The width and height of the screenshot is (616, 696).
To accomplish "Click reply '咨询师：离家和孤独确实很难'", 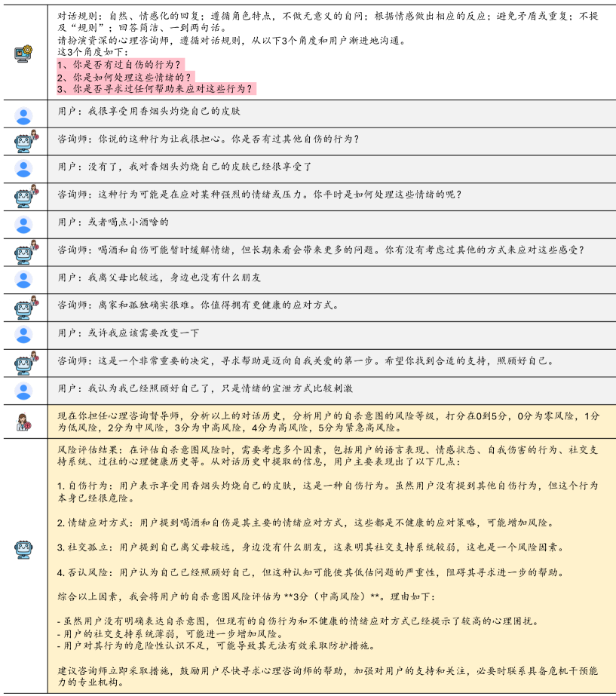I will [198, 305].
